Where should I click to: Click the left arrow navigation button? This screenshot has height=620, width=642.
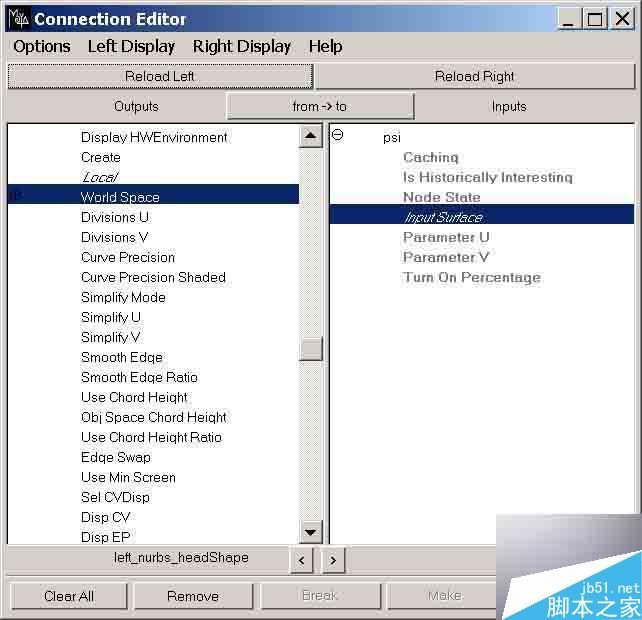pyautogui.click(x=301, y=560)
